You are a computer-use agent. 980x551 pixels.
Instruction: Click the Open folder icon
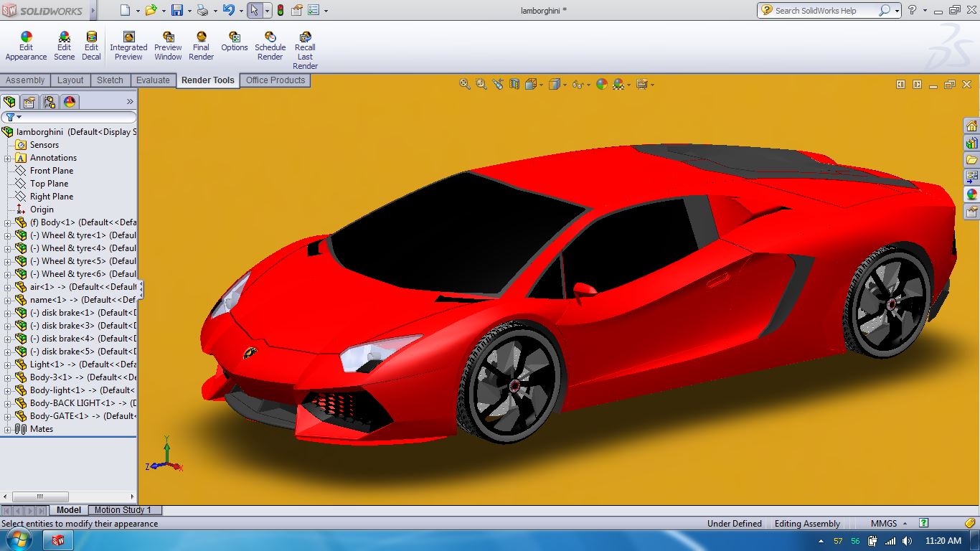(x=151, y=10)
